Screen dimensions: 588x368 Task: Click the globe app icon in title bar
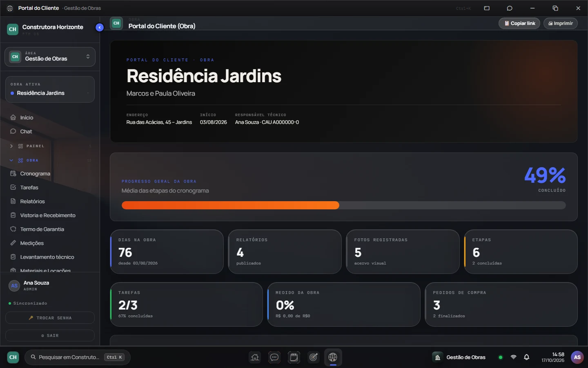(x=10, y=8)
